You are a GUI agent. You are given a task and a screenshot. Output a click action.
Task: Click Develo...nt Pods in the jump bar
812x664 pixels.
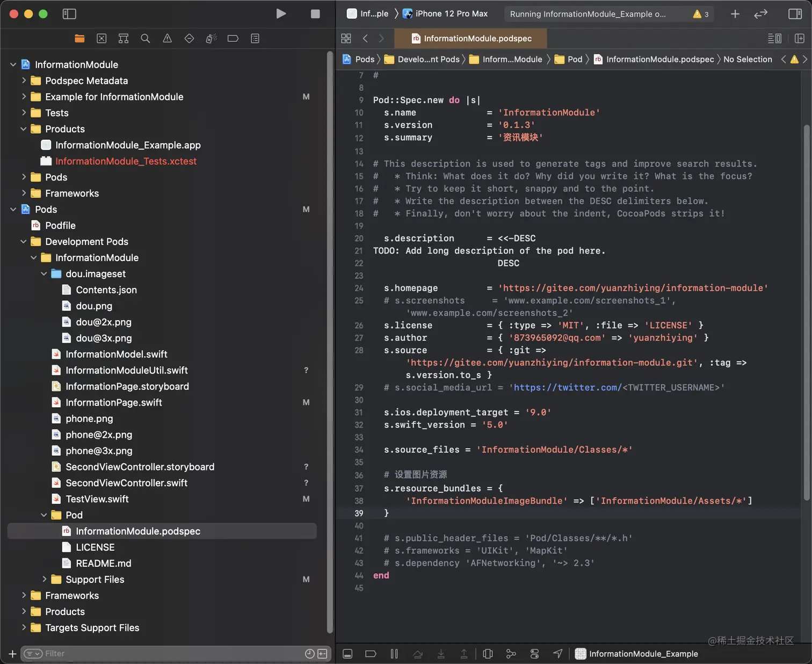click(422, 59)
